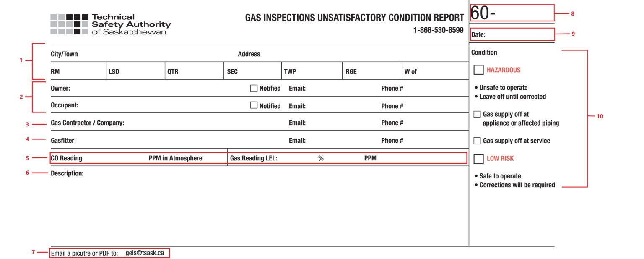
Task: Check Gas supply off at service
Action: 477,141
